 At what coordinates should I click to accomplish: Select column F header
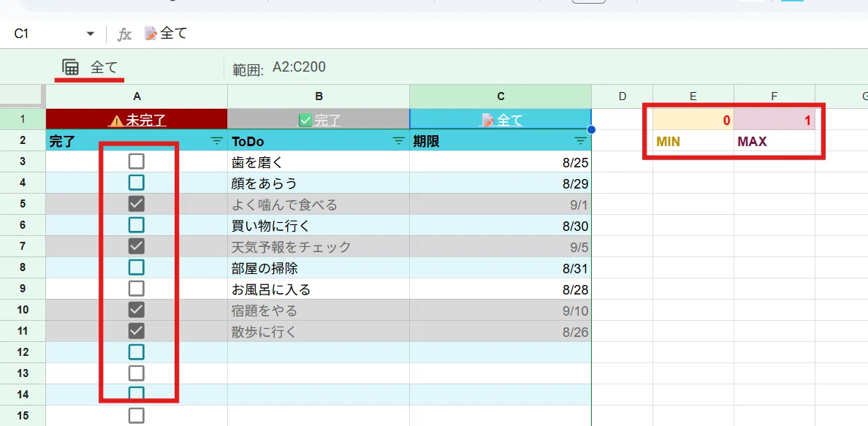pos(774,96)
